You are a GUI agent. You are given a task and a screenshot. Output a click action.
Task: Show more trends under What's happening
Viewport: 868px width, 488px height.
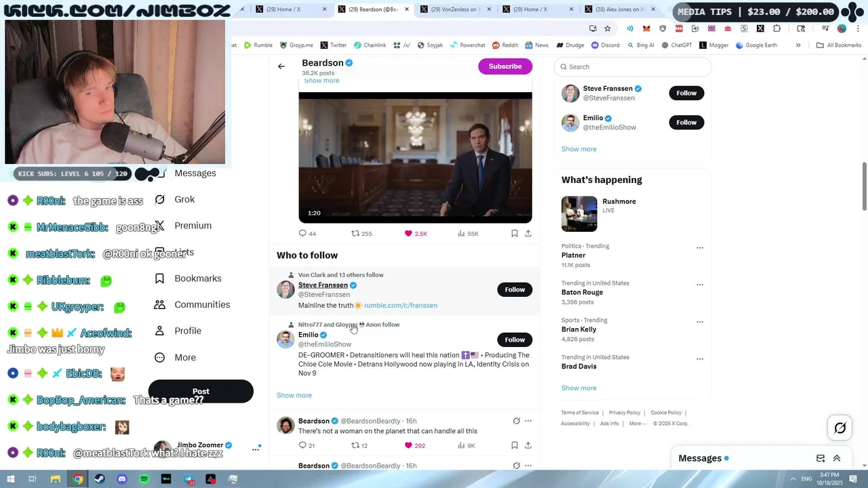point(579,388)
